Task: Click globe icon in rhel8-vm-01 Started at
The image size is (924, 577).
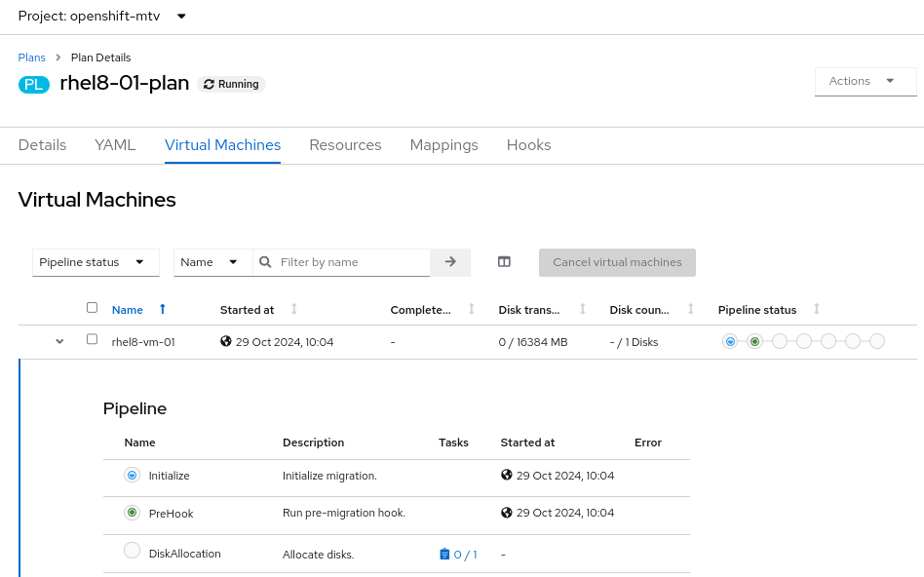Action: [226, 341]
